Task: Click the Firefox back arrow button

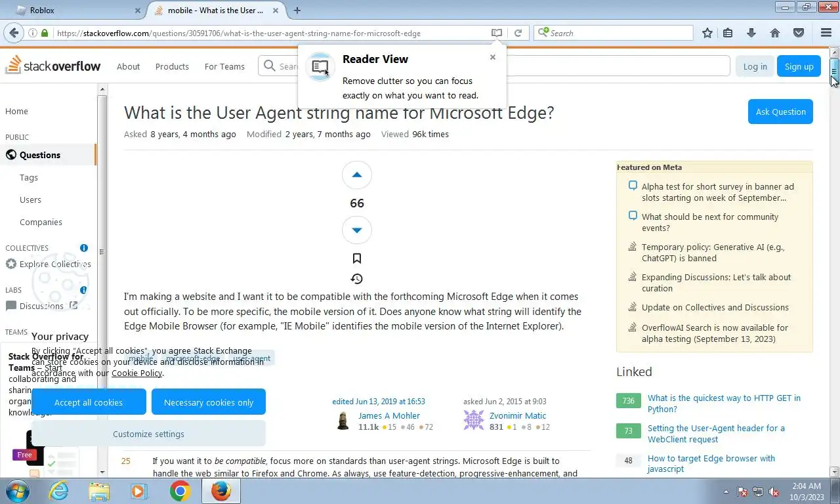Action: (14, 33)
